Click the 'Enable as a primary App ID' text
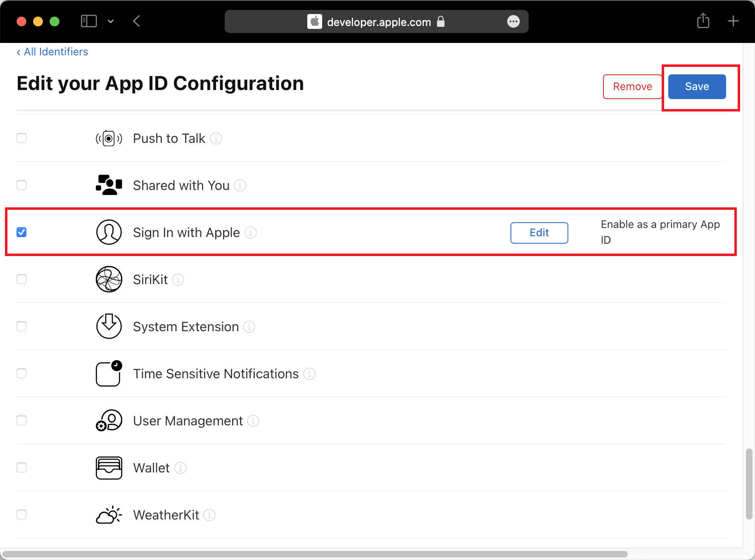Viewport: 755px width, 560px height. click(660, 232)
